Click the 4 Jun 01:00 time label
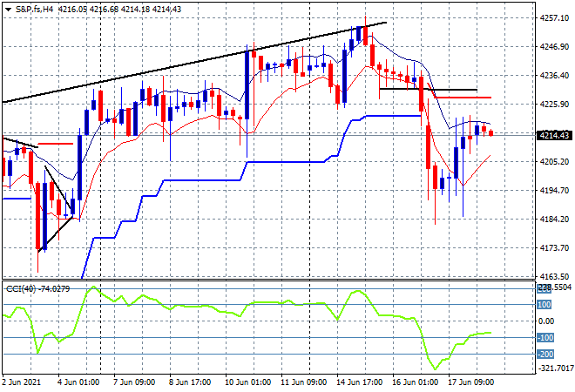This screenshot has height=392, width=575. tap(78, 382)
